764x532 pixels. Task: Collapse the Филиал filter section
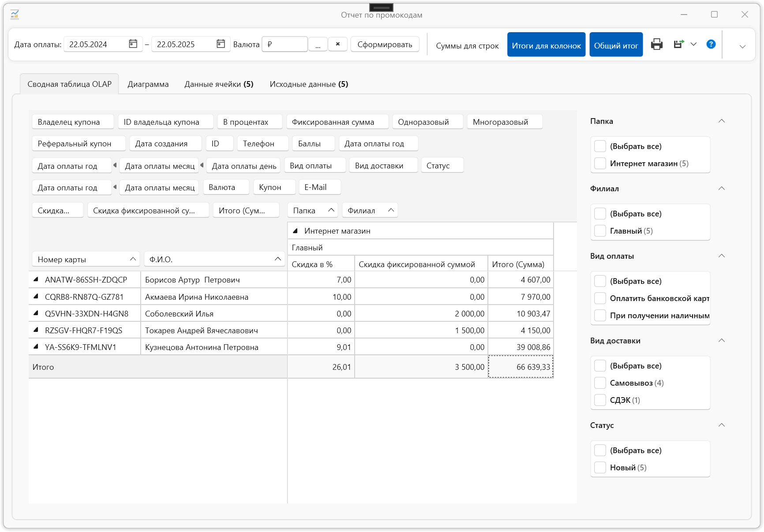pos(722,188)
